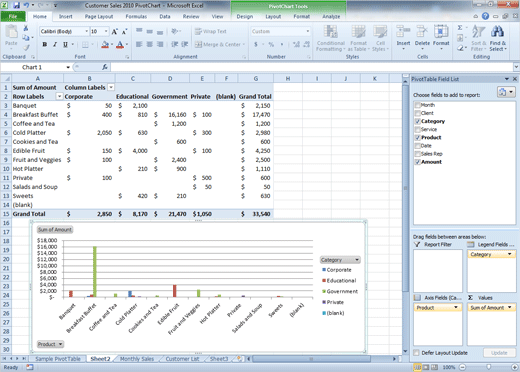Viewport: 520px width, 372px height.
Task: Open the font size dropdown
Action: tap(106, 31)
